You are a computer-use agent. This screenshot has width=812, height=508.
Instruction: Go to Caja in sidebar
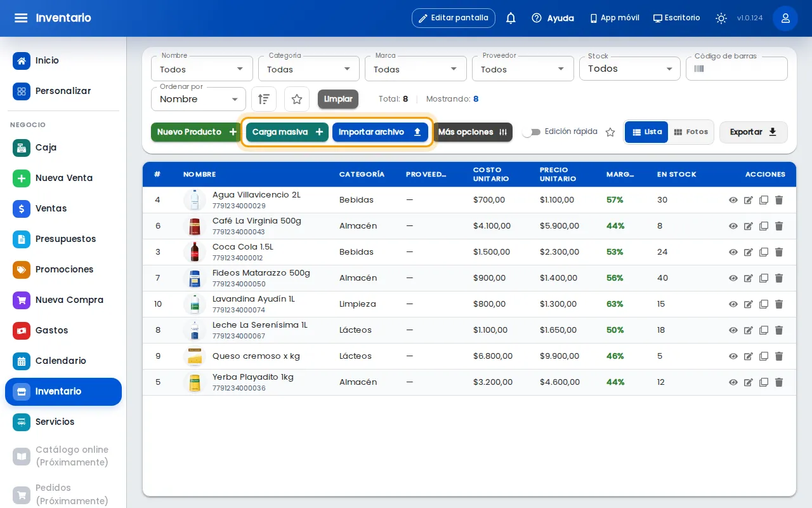pyautogui.click(x=63, y=147)
